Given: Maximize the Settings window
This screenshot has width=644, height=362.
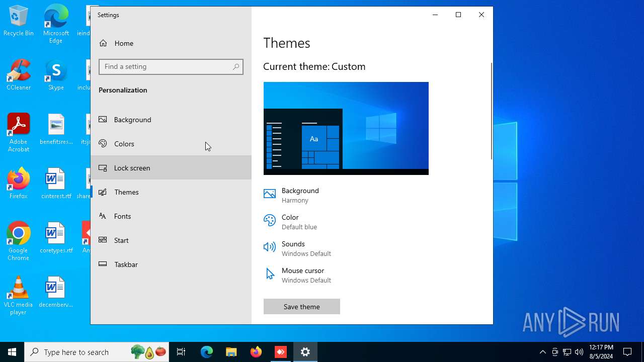Looking at the screenshot, I should [x=458, y=15].
